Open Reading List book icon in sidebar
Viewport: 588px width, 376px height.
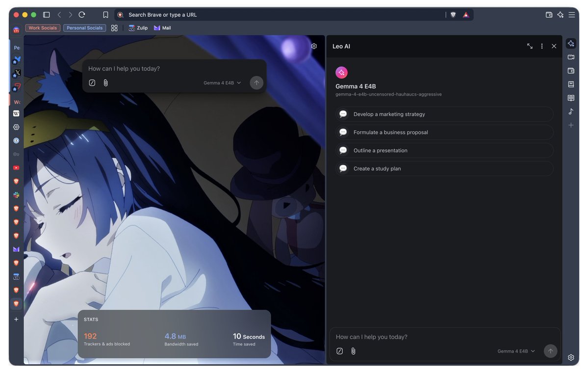click(x=571, y=98)
